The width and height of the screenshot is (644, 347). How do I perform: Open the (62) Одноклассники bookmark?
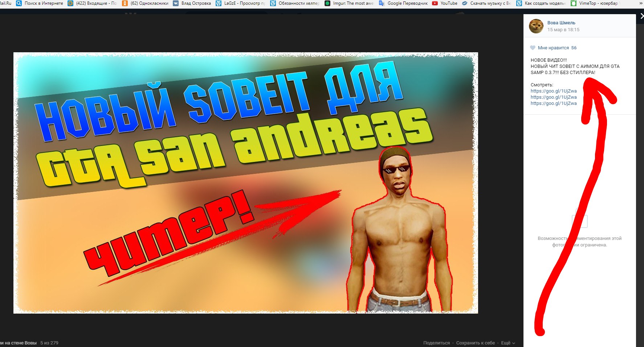click(x=145, y=3)
